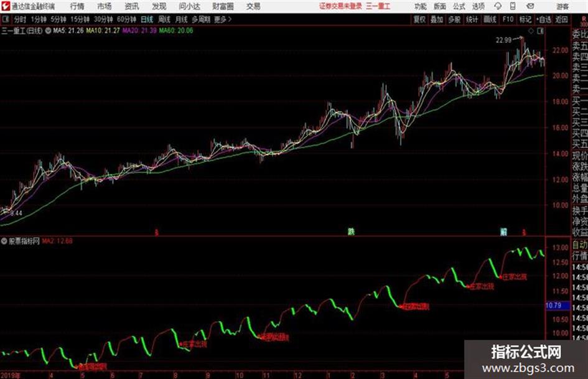Screen dimensions: 588x379
Task: Select the 周线 weekly chart tab
Action: tap(164, 19)
